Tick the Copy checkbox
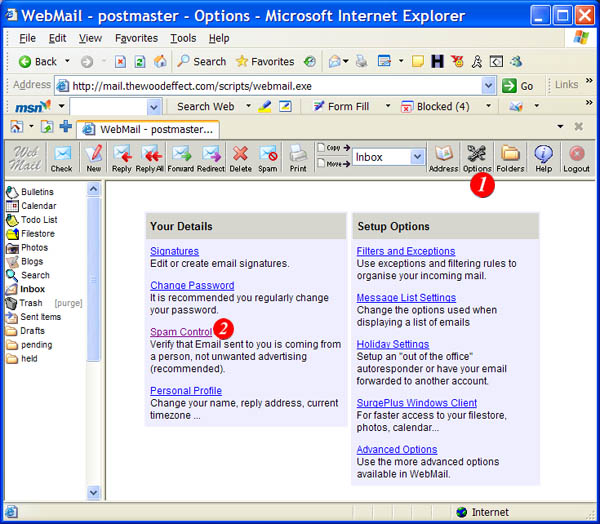This screenshot has width=600, height=524. tap(320, 148)
